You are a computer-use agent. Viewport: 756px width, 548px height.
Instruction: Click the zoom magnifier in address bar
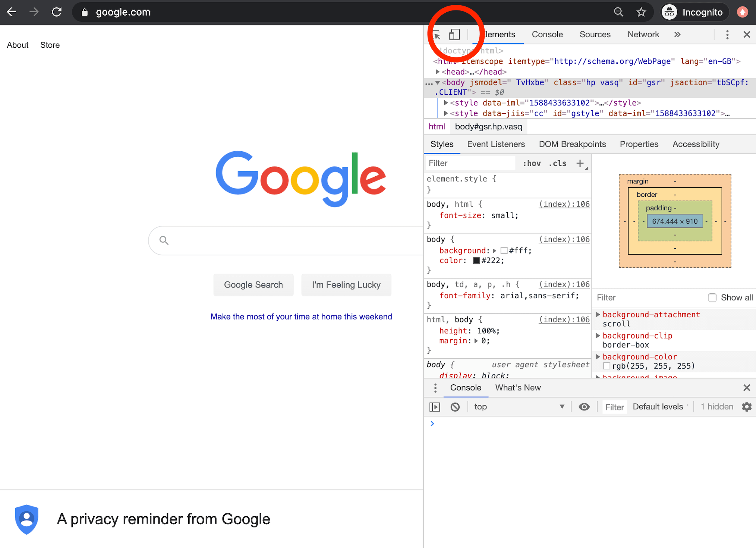(618, 12)
